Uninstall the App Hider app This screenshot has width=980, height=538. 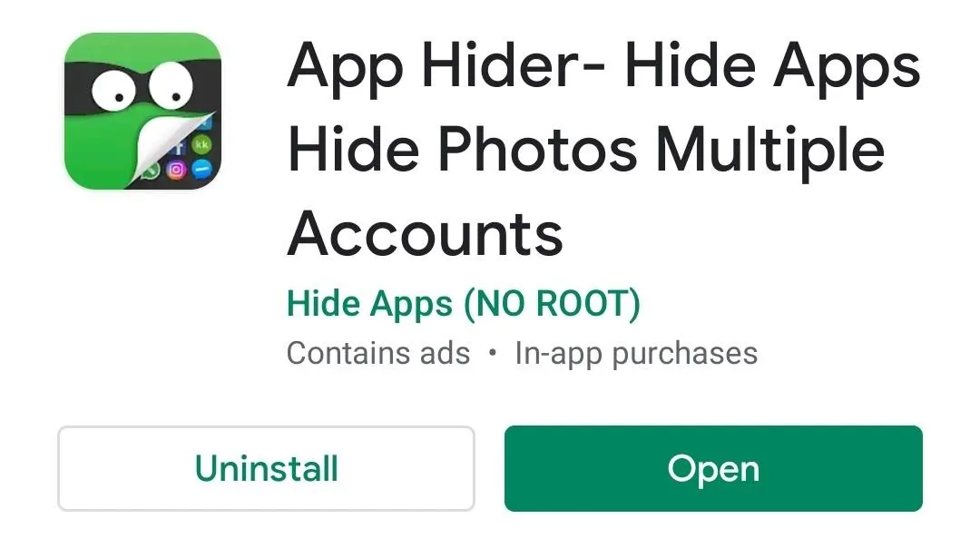coord(266,469)
